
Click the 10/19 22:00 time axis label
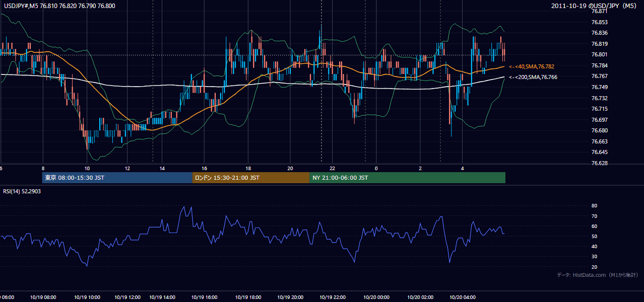[x=333, y=297]
